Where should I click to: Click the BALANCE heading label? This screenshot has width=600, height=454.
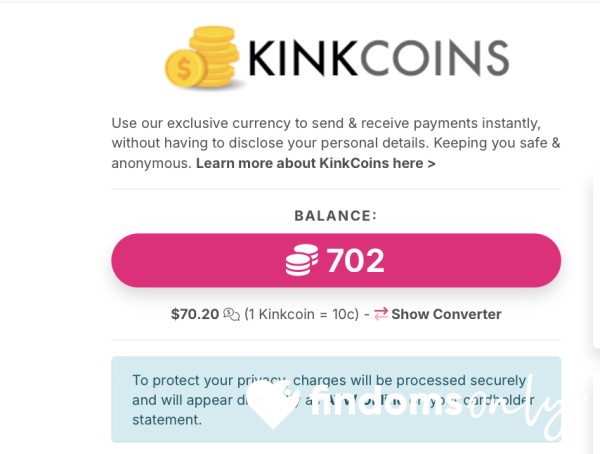tap(336, 216)
